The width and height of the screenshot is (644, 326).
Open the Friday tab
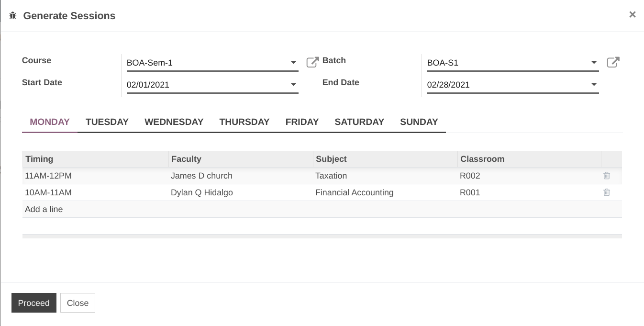302,122
